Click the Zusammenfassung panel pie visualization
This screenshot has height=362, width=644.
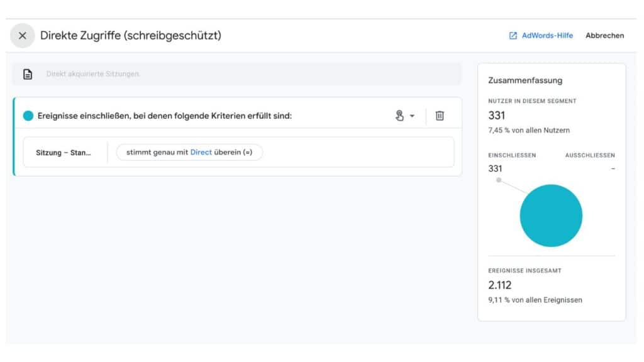(550, 216)
